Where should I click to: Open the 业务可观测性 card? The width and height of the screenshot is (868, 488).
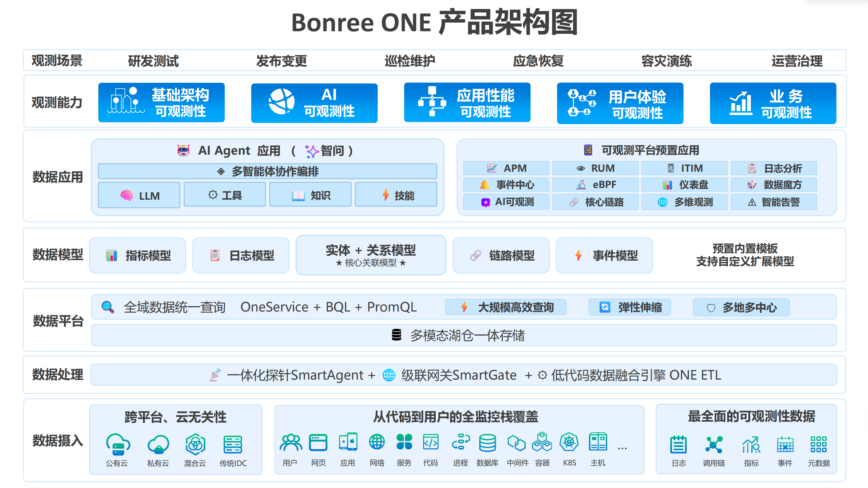(773, 103)
